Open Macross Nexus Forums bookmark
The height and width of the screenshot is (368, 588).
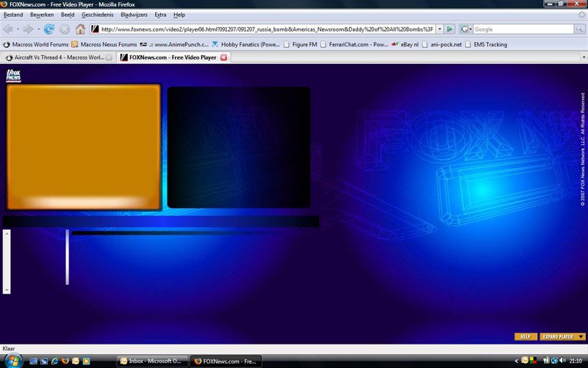(104, 44)
